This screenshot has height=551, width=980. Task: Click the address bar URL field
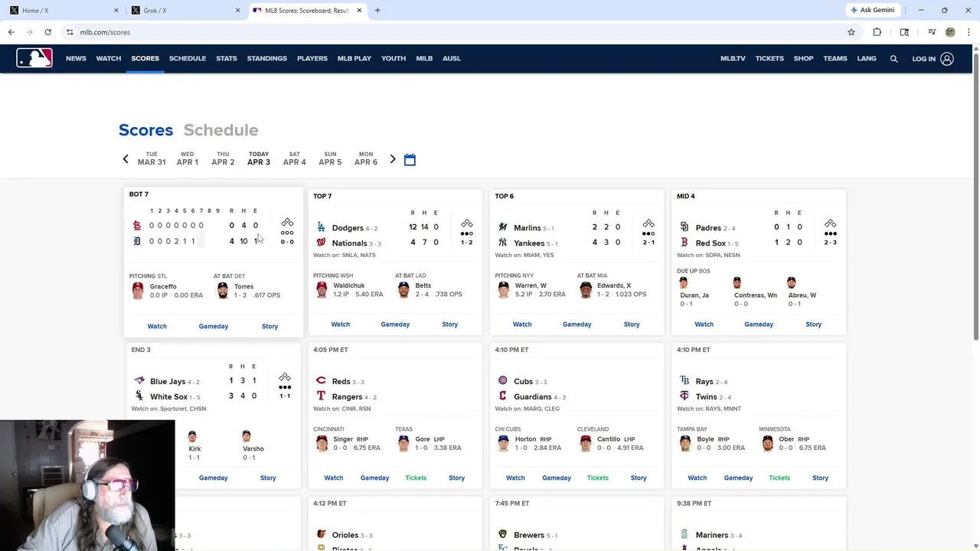(452, 32)
